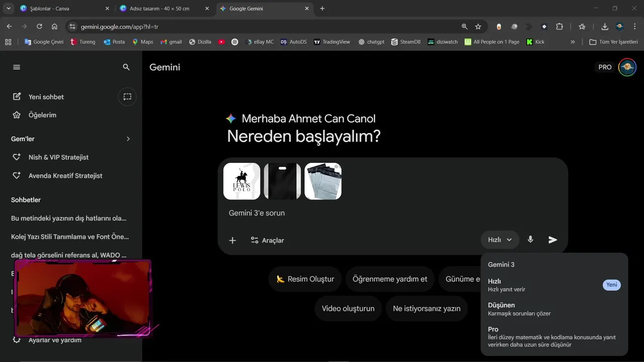Open chat 'dağ tela görselini referans al, WADO'

69,255
